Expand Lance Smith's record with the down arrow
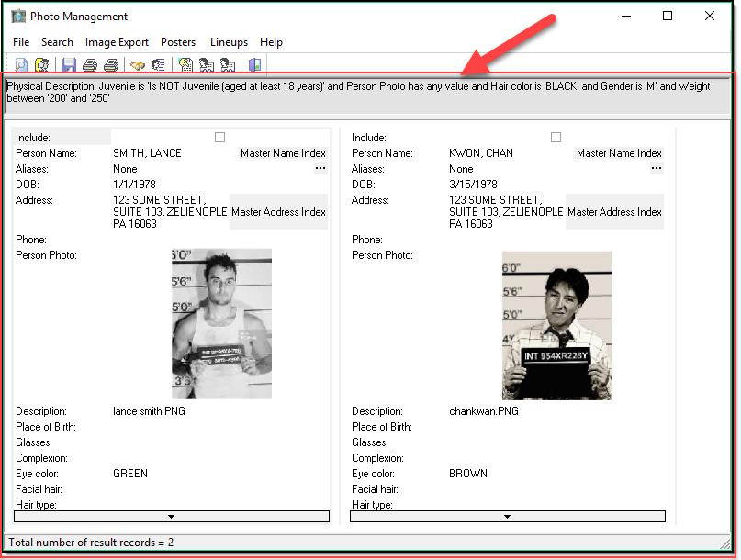This screenshot has height=560, width=741. [171, 517]
